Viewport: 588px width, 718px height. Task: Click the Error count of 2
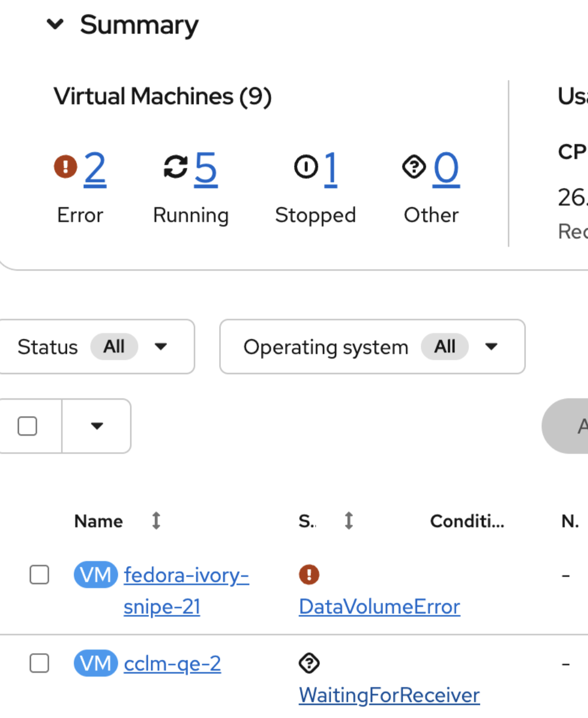click(95, 168)
